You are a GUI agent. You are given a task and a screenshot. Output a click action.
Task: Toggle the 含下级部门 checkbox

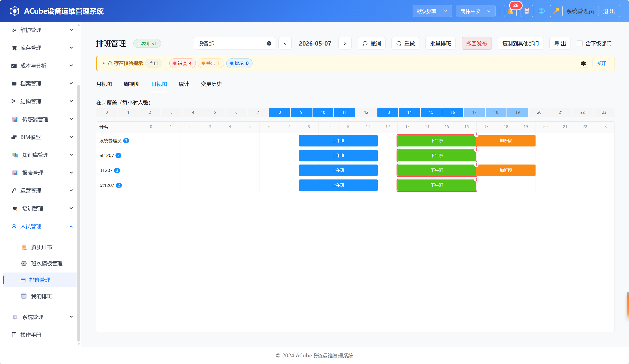tap(580, 44)
